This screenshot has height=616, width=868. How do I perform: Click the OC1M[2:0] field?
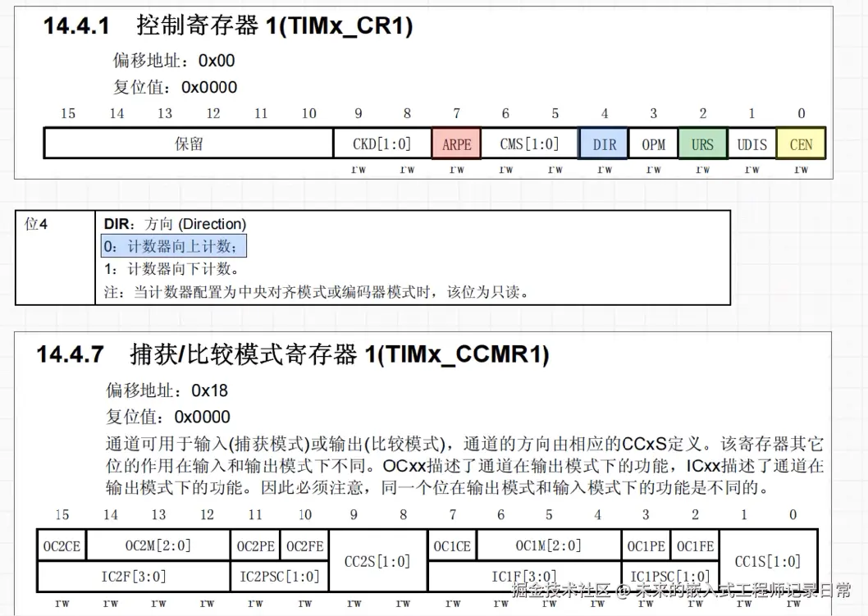pos(549,545)
